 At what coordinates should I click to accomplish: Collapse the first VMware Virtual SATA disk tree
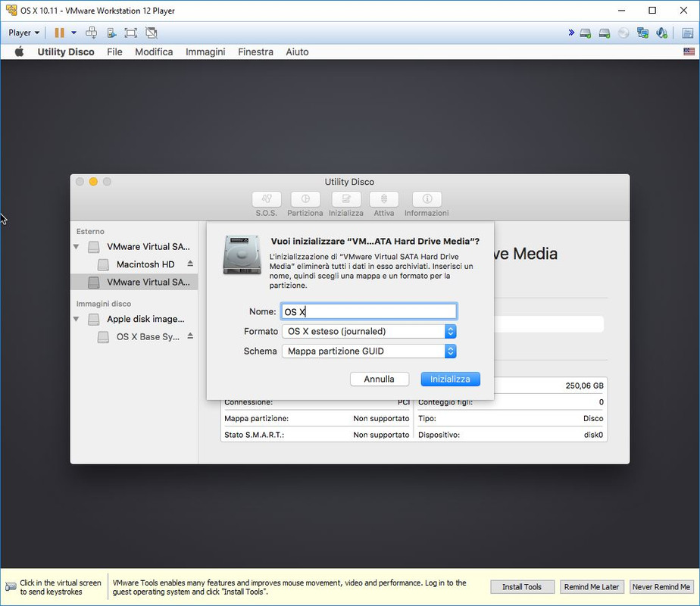[77, 247]
